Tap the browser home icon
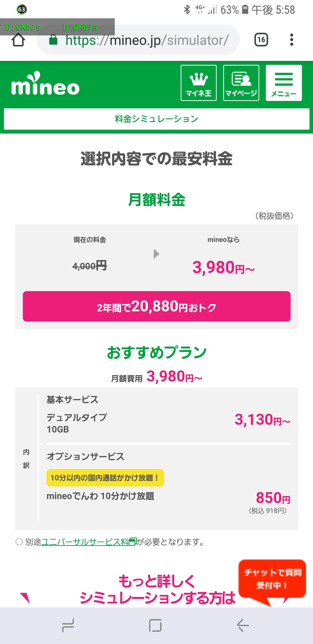 pos(18,40)
